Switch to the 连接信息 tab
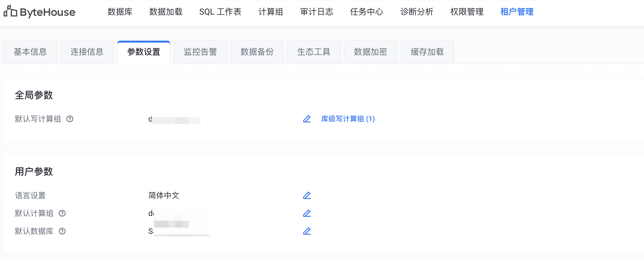The image size is (644, 259). pos(87,52)
